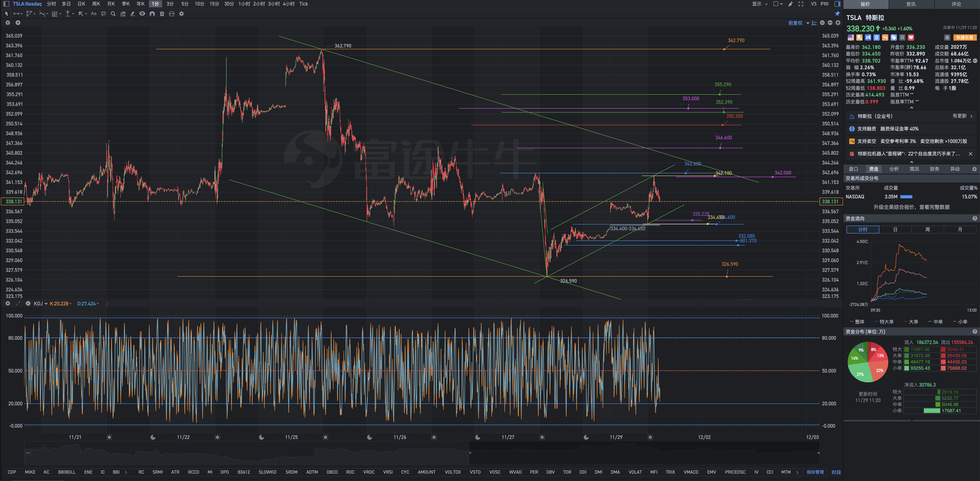Open the 前复权 adjustment dropdown
The height and width of the screenshot is (481, 980).
(799, 23)
